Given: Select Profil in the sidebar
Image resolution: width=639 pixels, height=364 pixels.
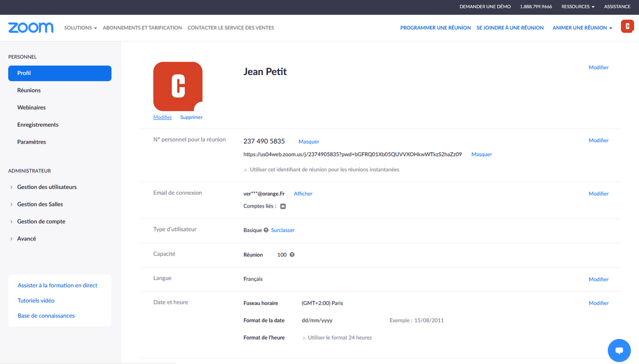Looking at the screenshot, I should point(60,73).
